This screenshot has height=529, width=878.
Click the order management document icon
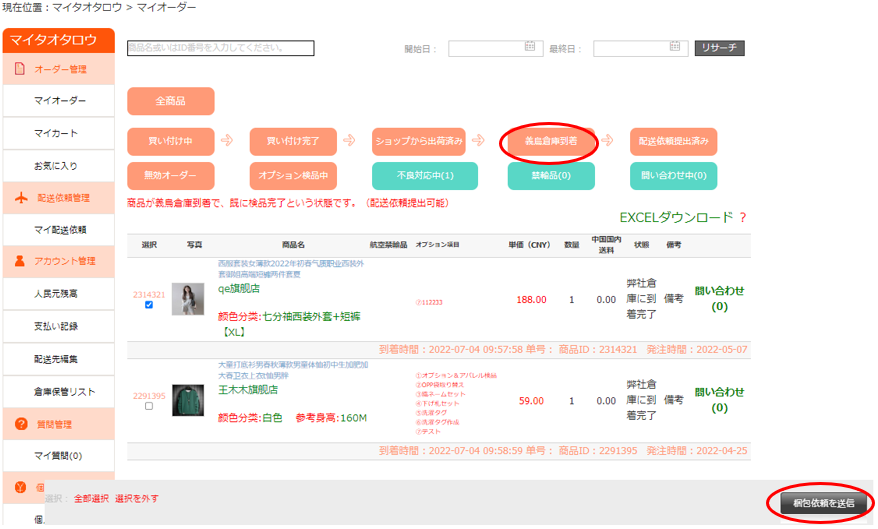20,69
